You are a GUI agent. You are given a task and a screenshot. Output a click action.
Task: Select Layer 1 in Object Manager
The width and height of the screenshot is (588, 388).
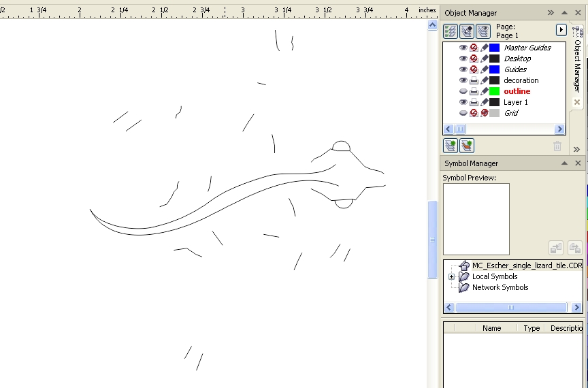[516, 102]
